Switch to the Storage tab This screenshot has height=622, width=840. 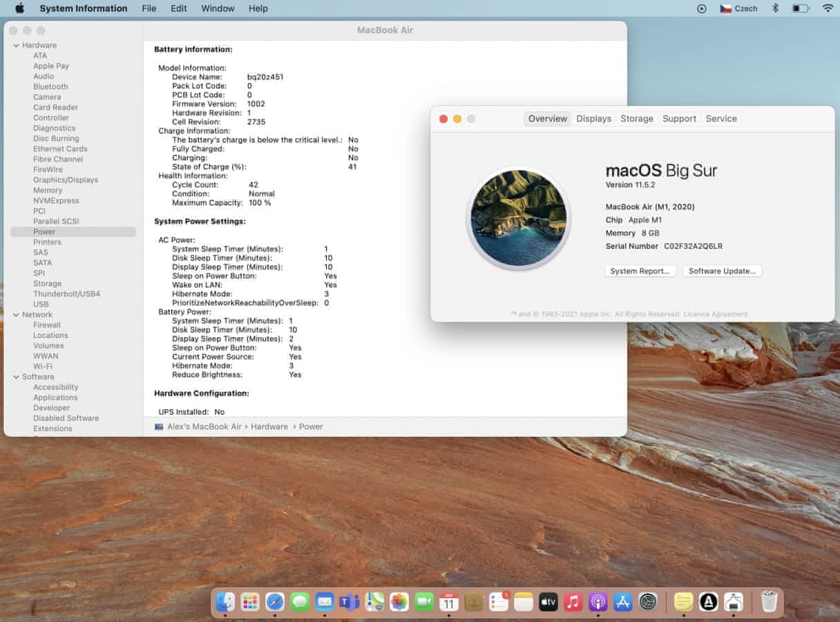[x=636, y=119]
